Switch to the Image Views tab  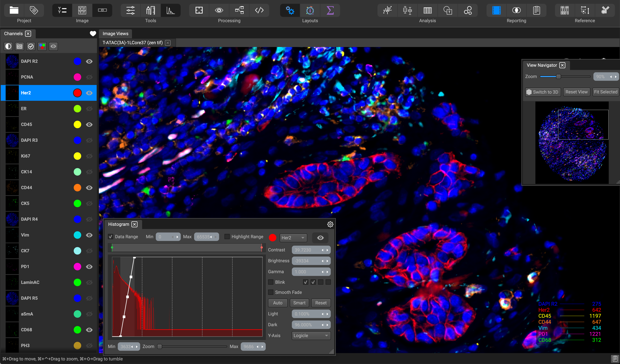115,33
